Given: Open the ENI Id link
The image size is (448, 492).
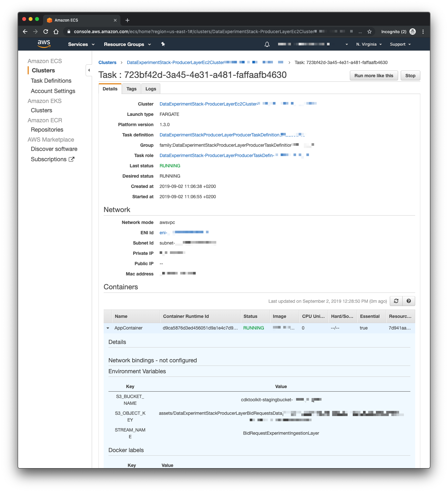Looking at the screenshot, I should [184, 233].
